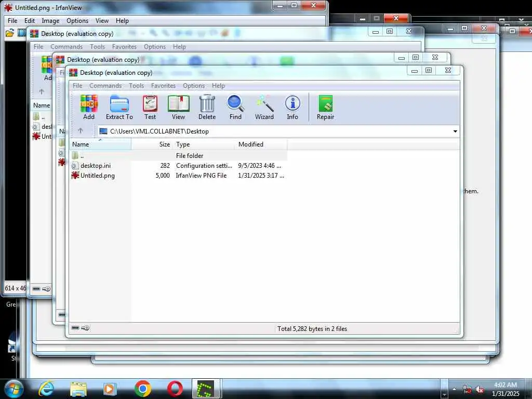
Task: Open the Commands menu in front WinRAR window
Action: click(105, 86)
